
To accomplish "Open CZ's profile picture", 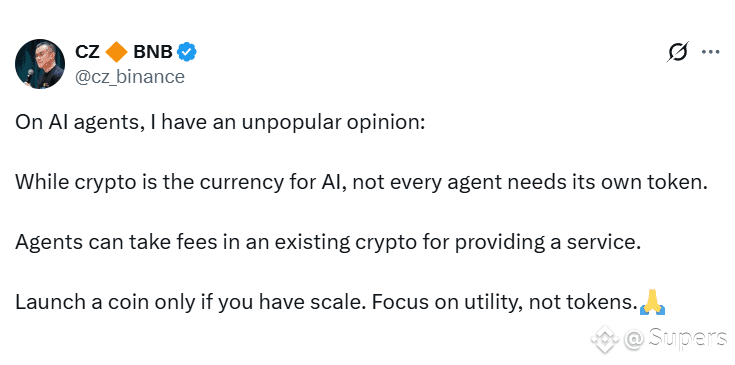I will (40, 64).
